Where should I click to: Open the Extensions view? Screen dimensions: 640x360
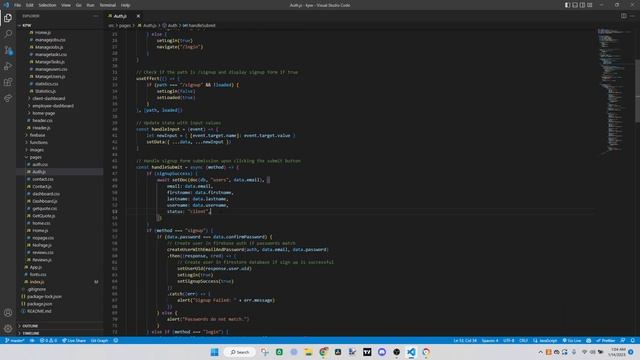tap(8, 82)
